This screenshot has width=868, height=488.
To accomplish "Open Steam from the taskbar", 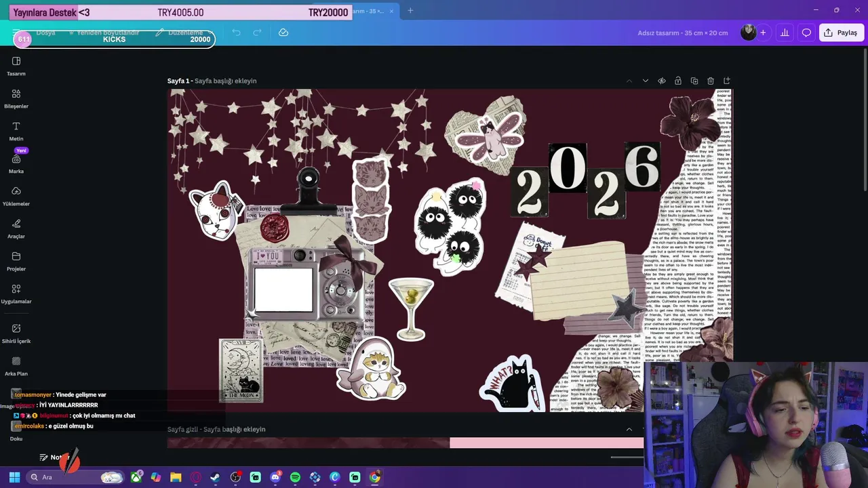I will (x=215, y=477).
